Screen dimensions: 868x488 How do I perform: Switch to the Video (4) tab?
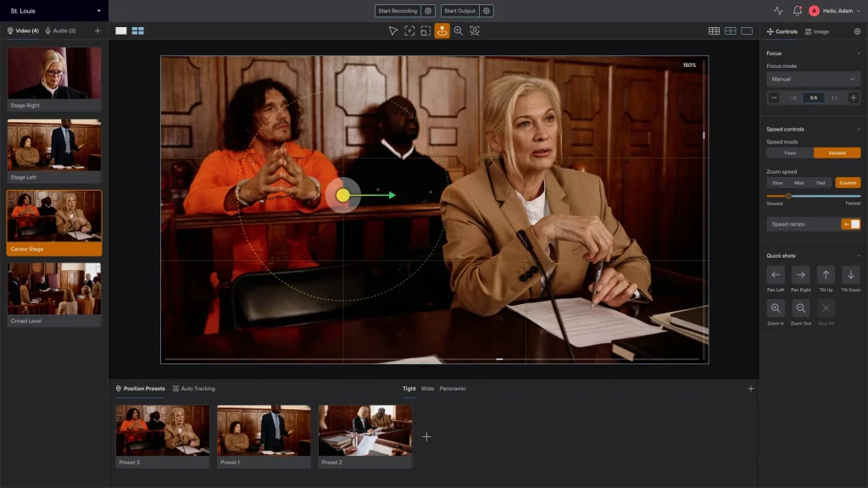[23, 31]
